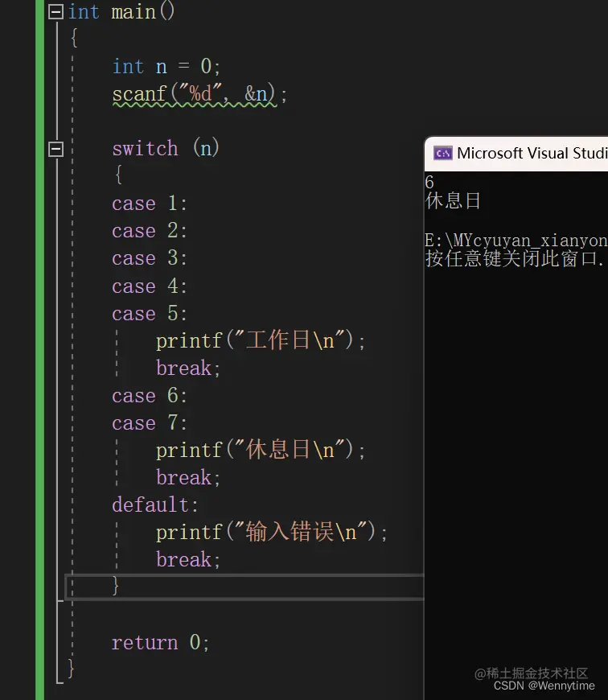Click the printf("休息日\n") line
608x700 pixels.
coord(261,450)
